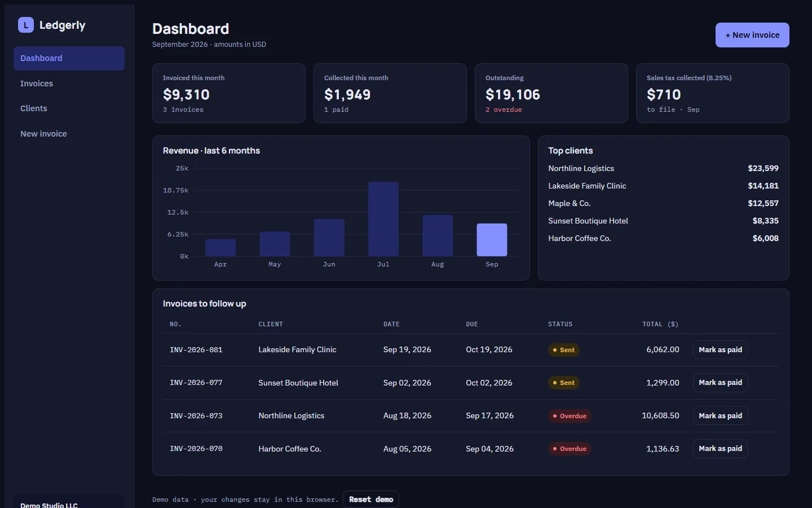Image resolution: width=812 pixels, height=508 pixels.
Task: Open the Dashboard sidebar item
Action: [69, 58]
